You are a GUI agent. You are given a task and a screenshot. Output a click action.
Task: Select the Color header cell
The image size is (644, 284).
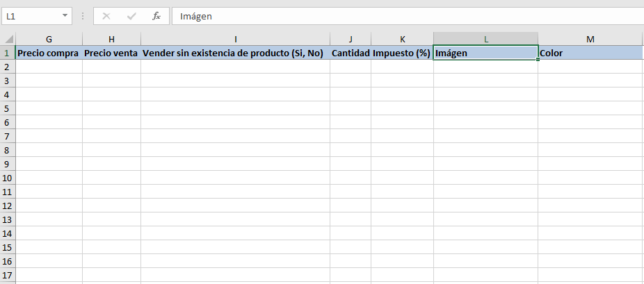click(x=590, y=53)
